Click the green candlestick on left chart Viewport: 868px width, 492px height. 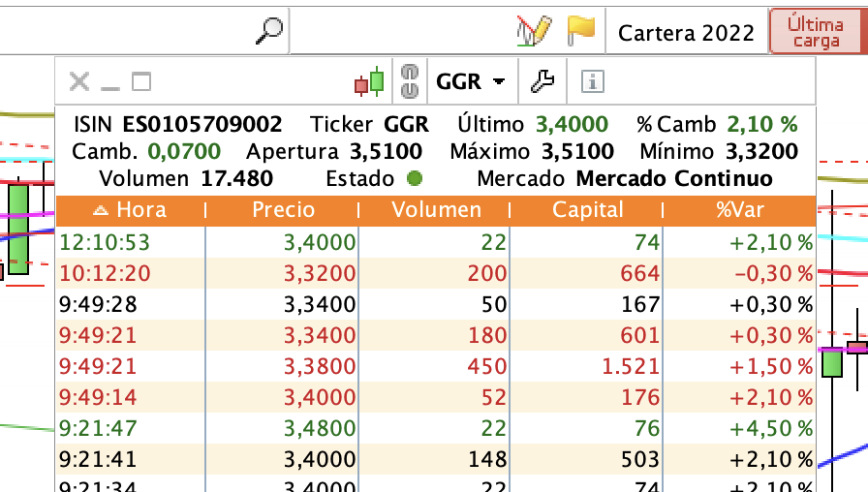(x=18, y=228)
